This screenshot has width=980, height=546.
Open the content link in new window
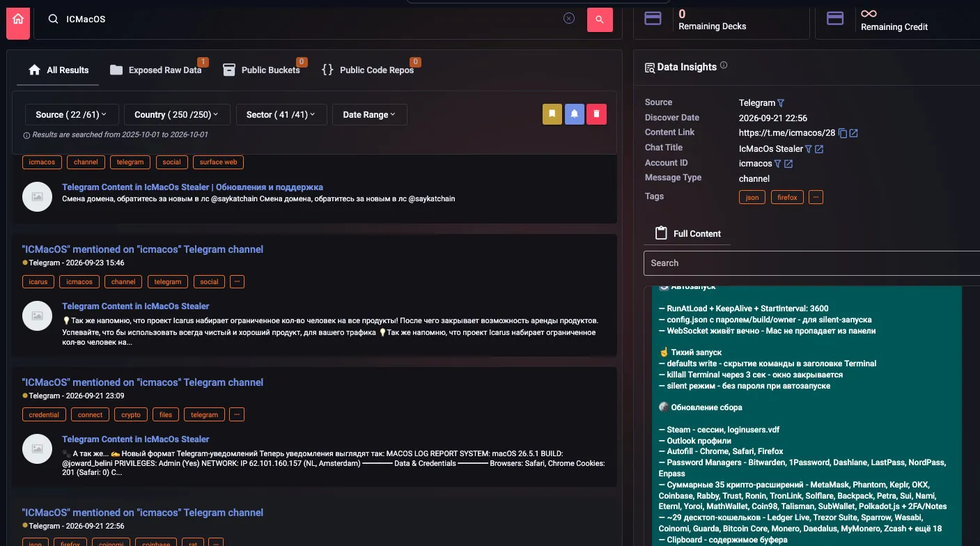point(854,133)
